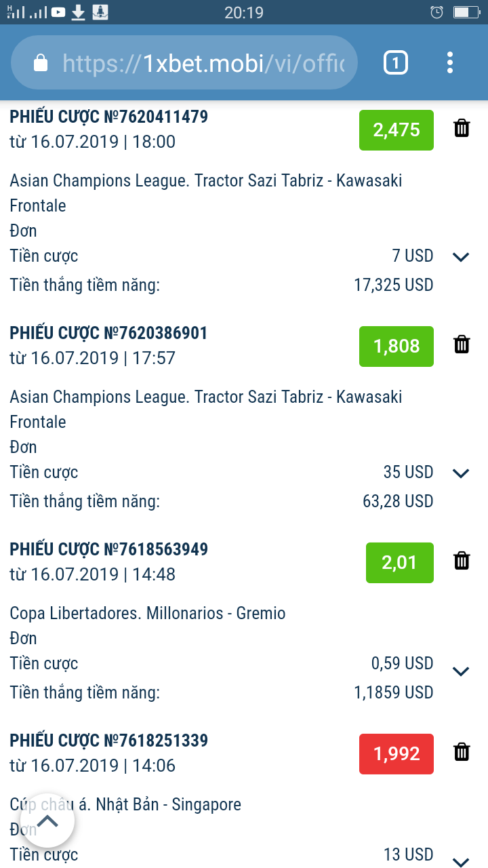Tap the green 2,01 odds badge
This screenshot has height=868, width=488.
coord(399,563)
